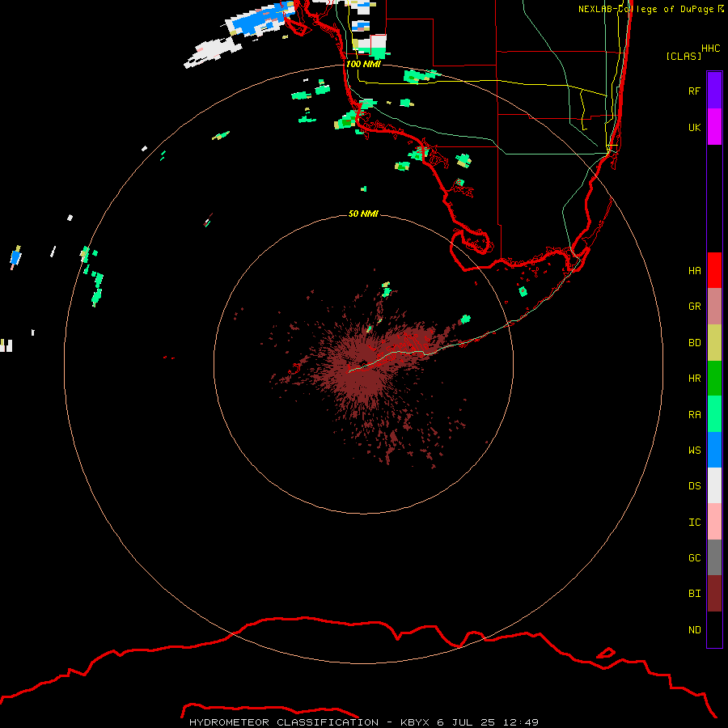Click the 'WS' legend label
Screen dimensions: 728x728
point(694,450)
